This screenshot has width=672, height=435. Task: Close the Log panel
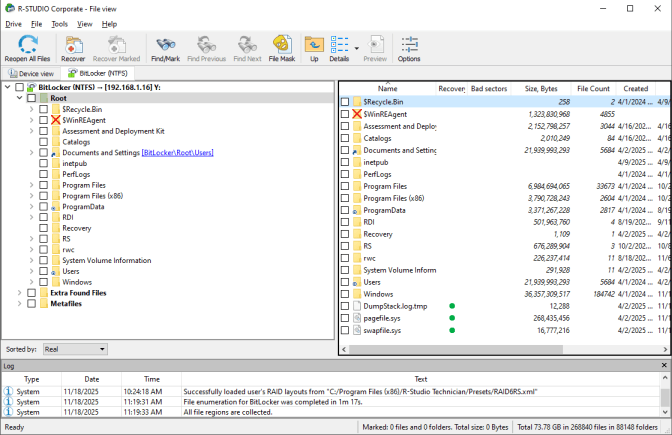664,365
